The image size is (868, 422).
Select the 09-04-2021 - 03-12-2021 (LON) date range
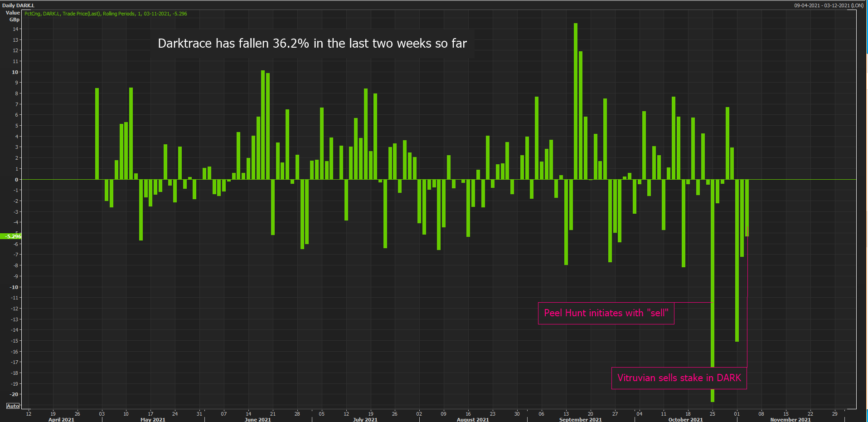829,5
